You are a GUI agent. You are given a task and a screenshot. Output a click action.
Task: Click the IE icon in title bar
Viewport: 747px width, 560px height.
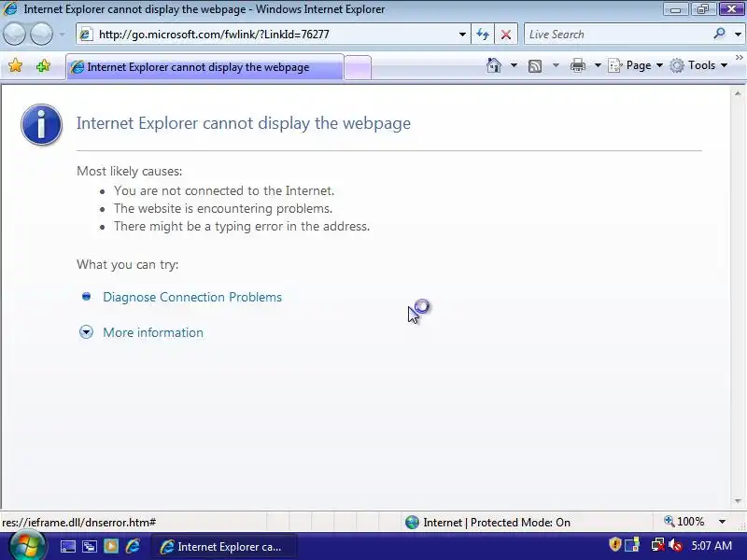(x=10, y=9)
